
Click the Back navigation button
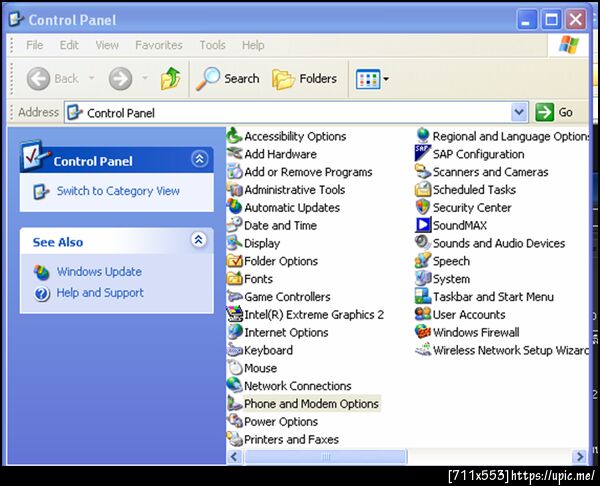tap(52, 78)
